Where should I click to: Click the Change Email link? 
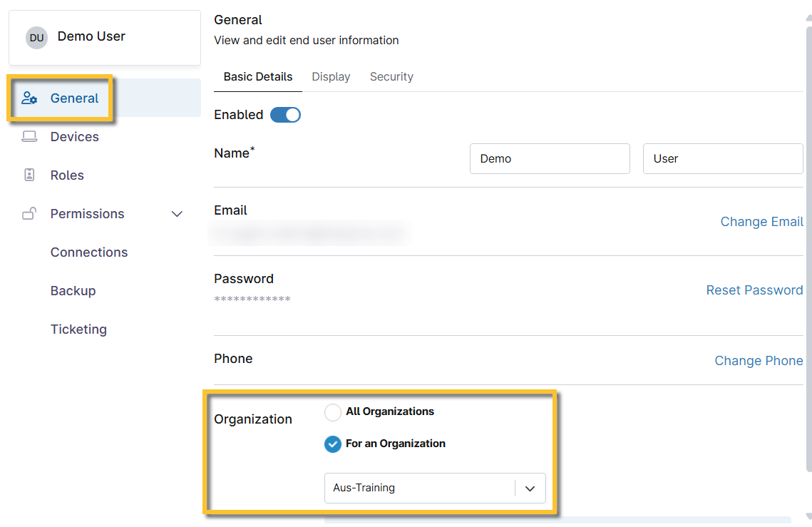click(x=761, y=222)
